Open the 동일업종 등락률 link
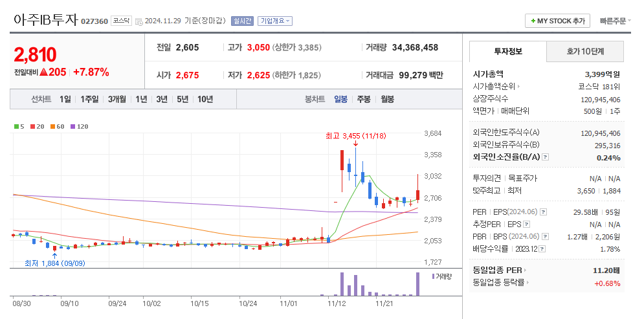 501,283
